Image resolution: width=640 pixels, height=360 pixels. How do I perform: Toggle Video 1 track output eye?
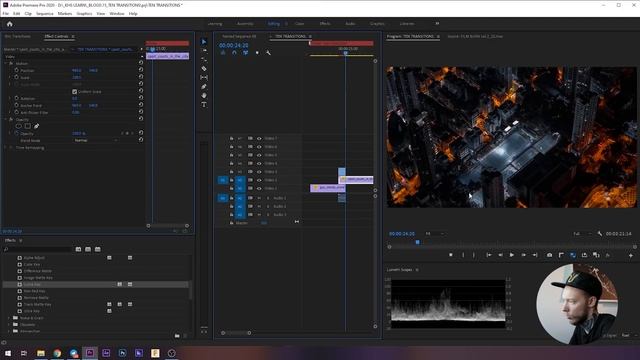pyautogui.click(x=259, y=188)
